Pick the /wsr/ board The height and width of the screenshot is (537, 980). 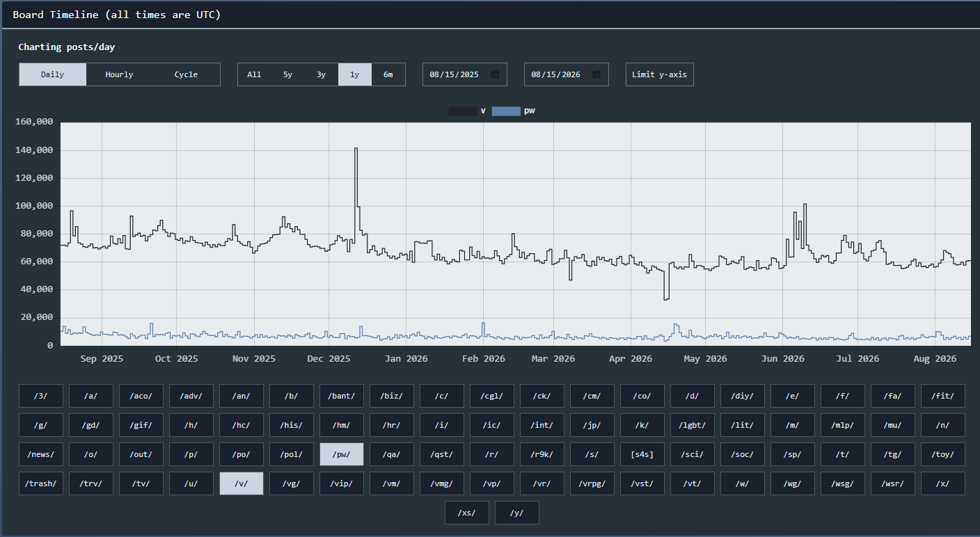tap(893, 483)
